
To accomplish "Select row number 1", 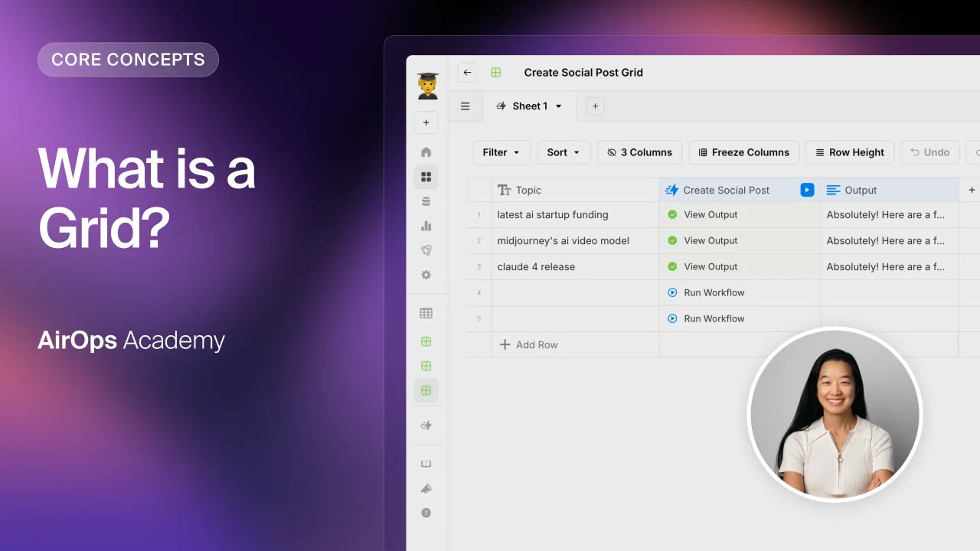I will pyautogui.click(x=479, y=215).
